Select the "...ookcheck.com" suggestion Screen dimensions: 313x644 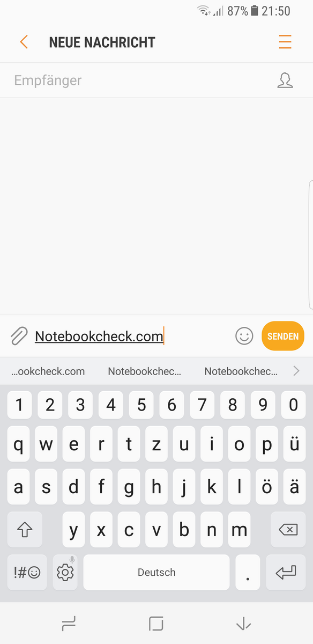[x=48, y=371]
